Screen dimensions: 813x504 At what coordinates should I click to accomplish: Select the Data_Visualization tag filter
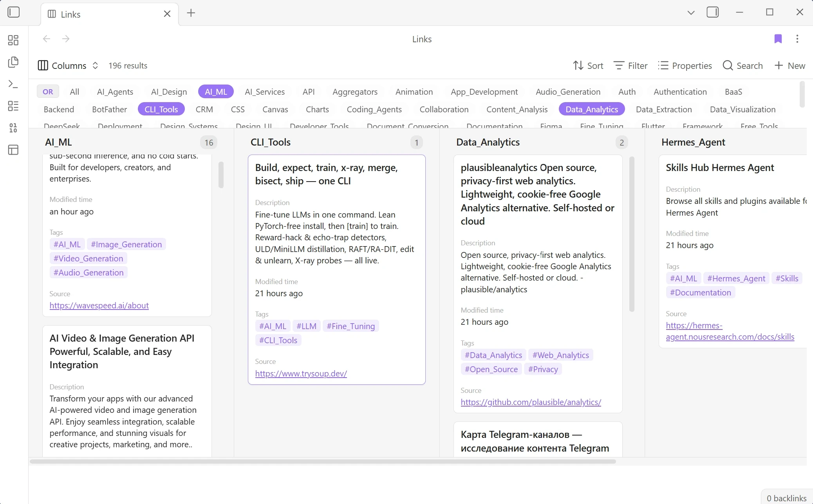point(743,109)
